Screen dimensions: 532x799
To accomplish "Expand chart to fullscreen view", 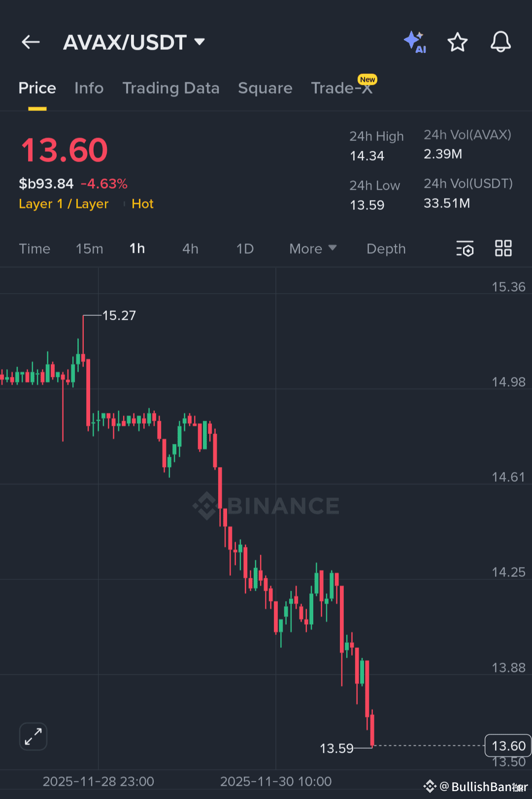I will coord(33,736).
